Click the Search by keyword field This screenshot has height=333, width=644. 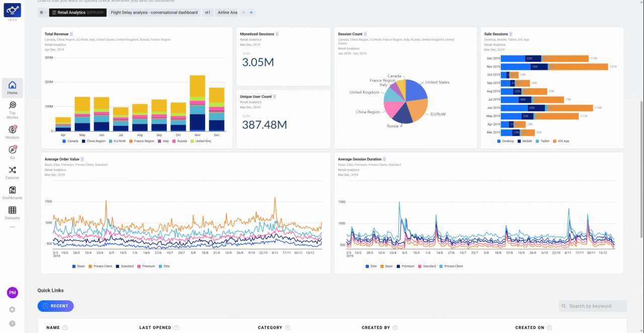(x=593, y=306)
